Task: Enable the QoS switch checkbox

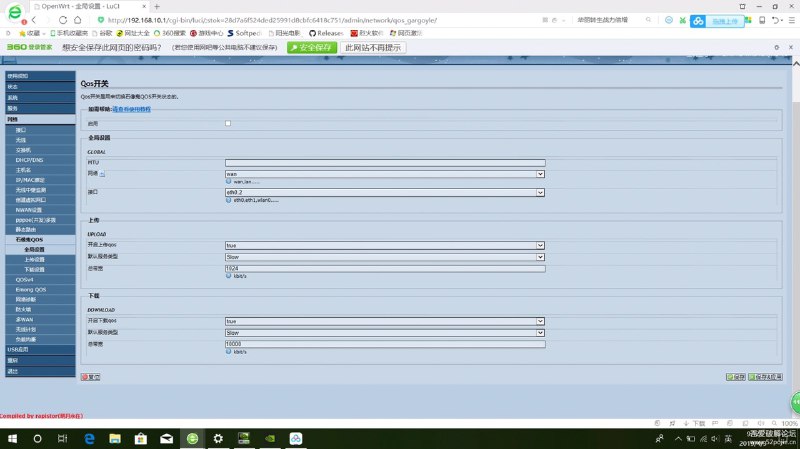Action: point(228,123)
